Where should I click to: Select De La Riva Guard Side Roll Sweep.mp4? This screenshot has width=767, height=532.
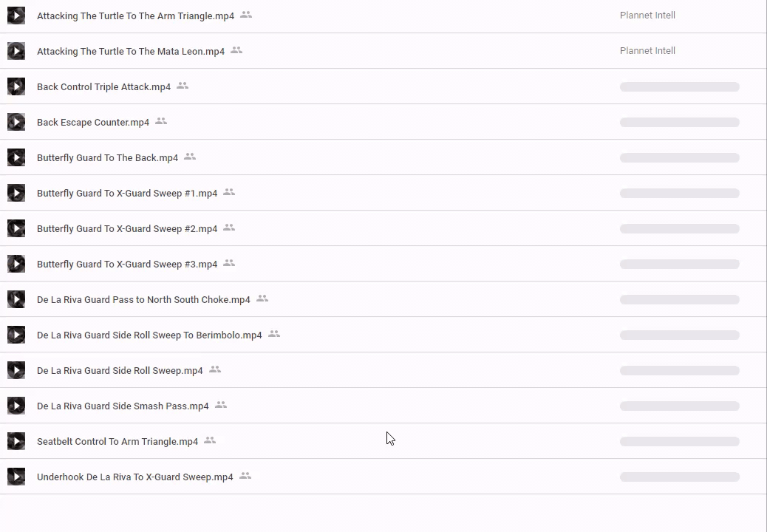[x=120, y=371]
